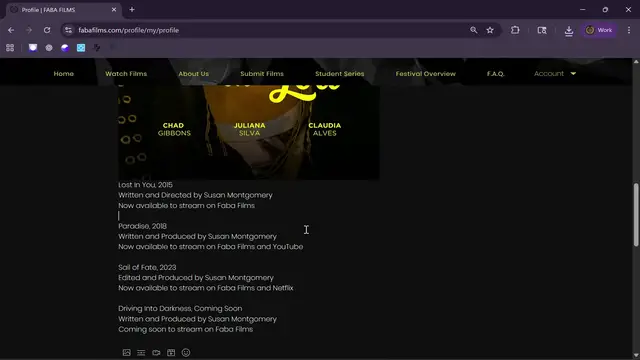Place cursor in 'Sail of Fate, 2023' line
Image resolution: width=640 pixels, height=360 pixels.
tap(147, 267)
